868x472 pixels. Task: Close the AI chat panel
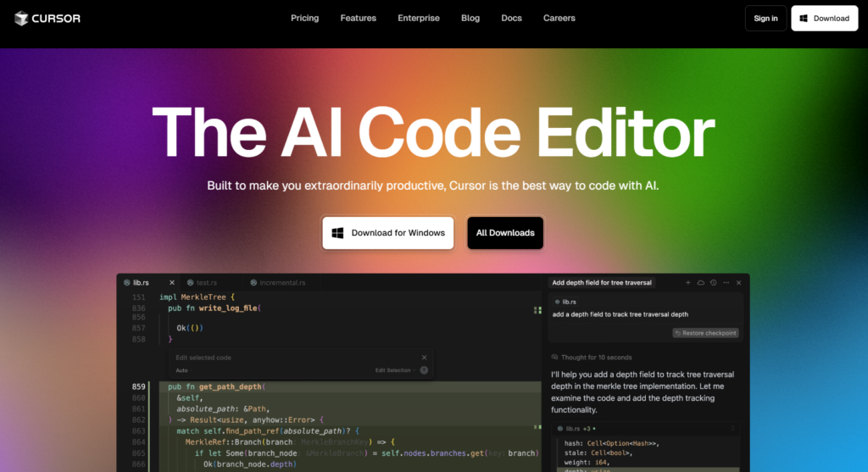click(x=738, y=283)
